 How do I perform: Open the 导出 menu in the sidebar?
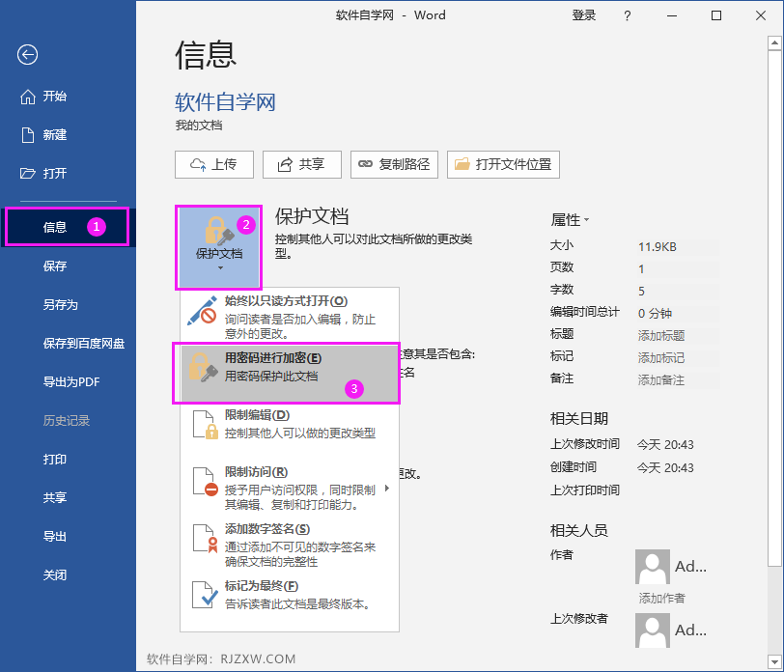pyautogui.click(x=55, y=536)
